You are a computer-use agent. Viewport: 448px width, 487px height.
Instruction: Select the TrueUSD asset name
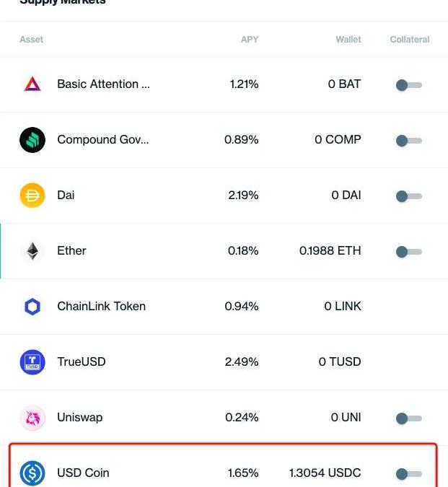point(81,362)
